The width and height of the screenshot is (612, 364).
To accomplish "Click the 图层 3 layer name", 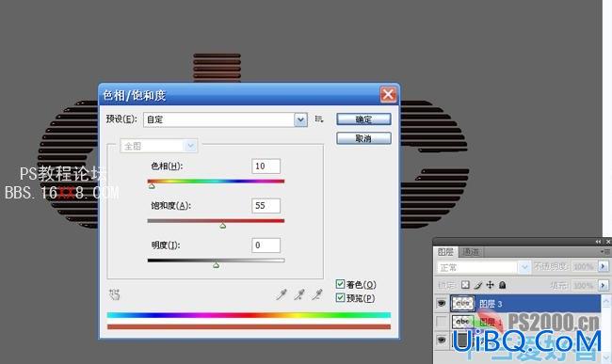I will click(491, 304).
